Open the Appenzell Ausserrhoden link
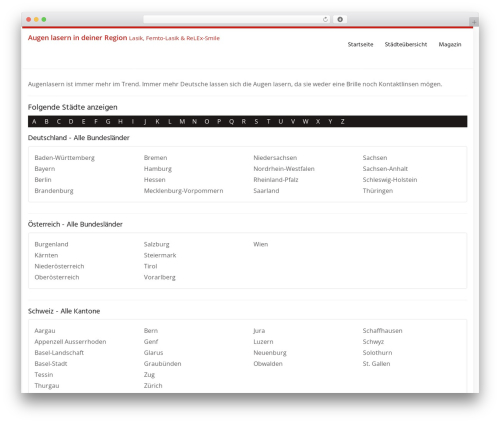The image size is (500, 423). point(70,342)
